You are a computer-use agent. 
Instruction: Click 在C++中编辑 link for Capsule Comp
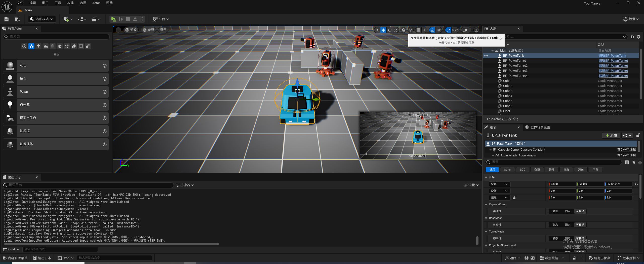click(x=626, y=150)
